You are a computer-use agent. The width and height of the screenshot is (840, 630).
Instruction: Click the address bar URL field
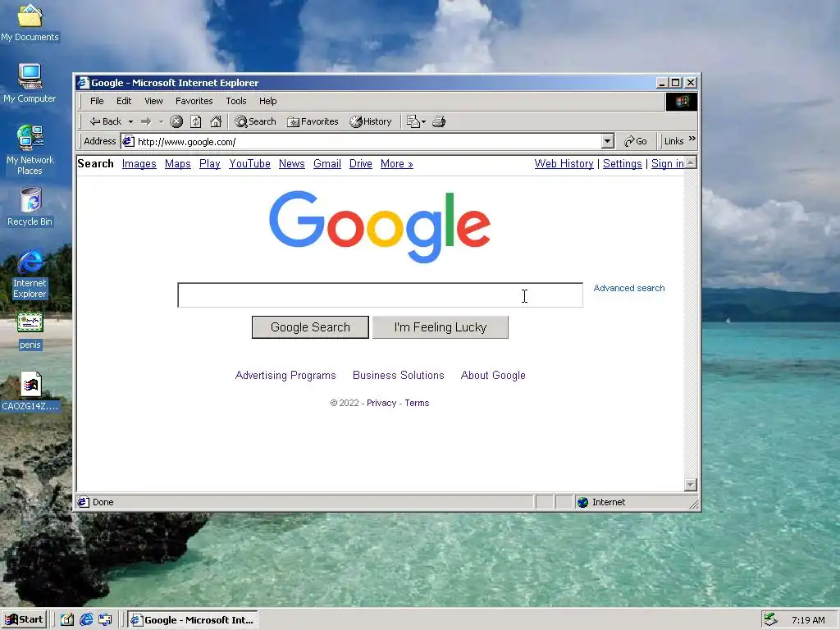tap(368, 141)
